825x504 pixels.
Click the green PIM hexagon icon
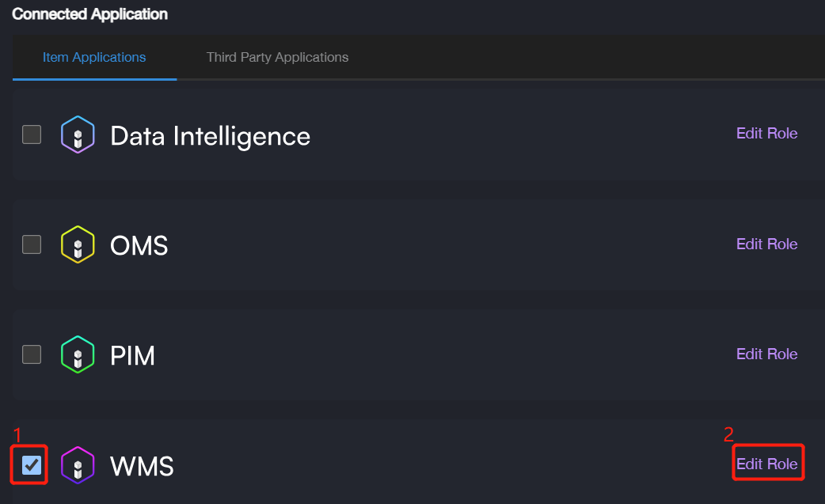[x=78, y=355]
